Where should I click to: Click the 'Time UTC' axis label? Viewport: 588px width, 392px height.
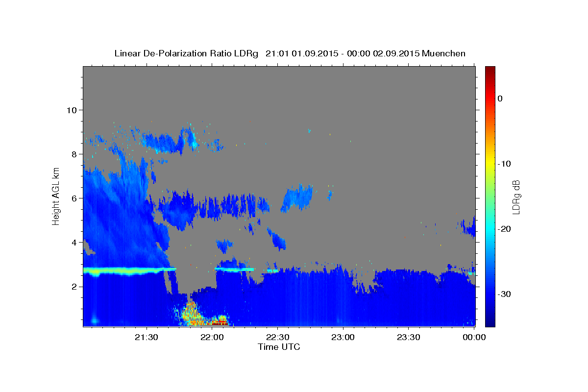(279, 347)
